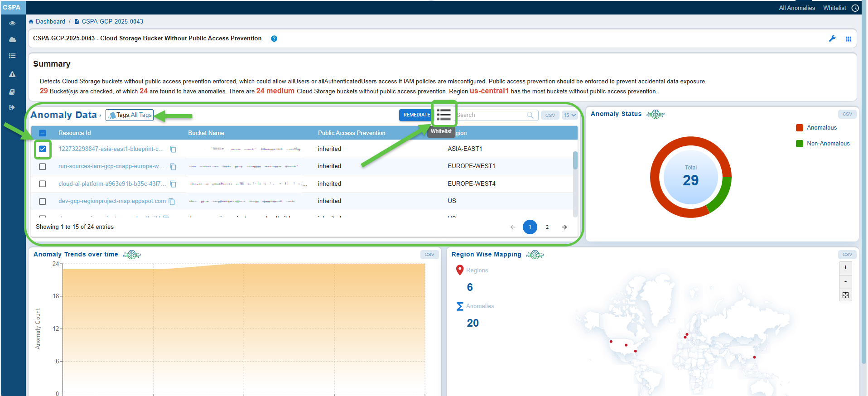Toggle the select-all header checkbox
This screenshot has height=396, width=868.
(43, 133)
